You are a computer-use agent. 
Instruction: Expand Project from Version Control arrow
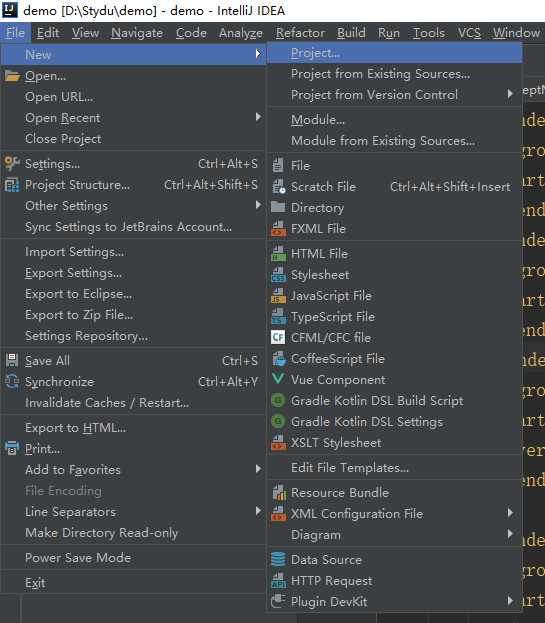[510, 94]
